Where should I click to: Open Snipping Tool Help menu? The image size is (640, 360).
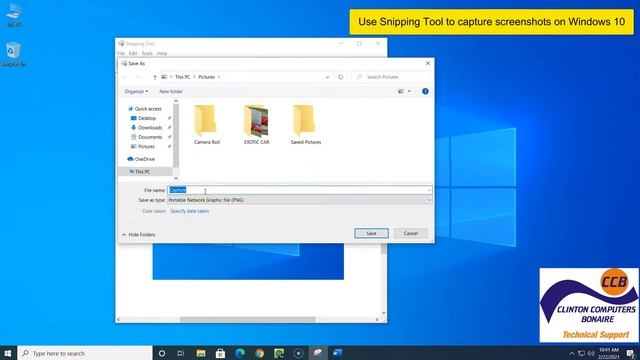(162, 53)
